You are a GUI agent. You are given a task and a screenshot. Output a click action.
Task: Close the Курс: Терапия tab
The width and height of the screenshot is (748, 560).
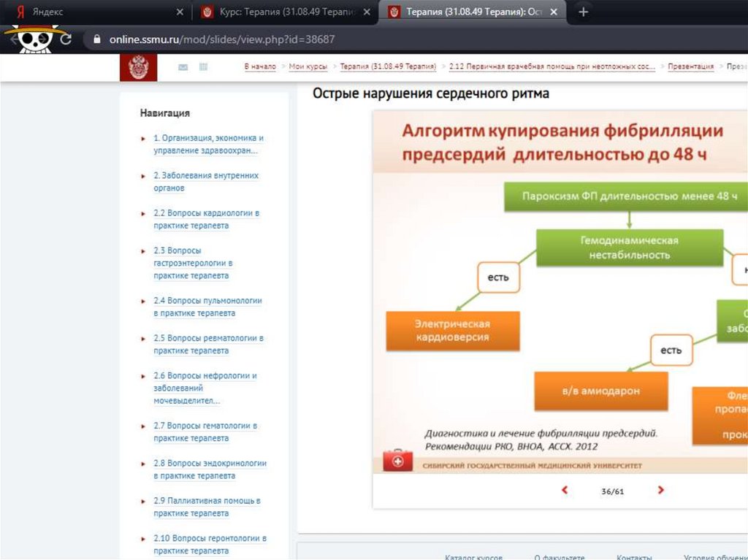click(x=367, y=12)
